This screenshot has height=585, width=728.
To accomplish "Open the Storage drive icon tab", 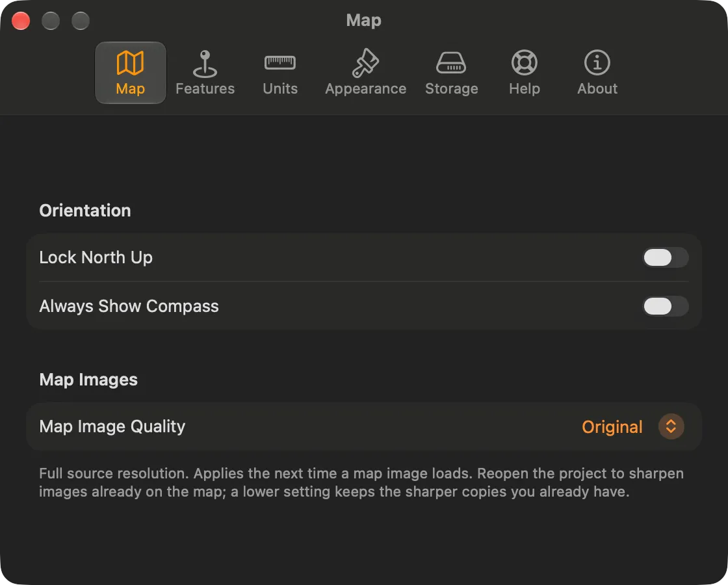I will (451, 62).
